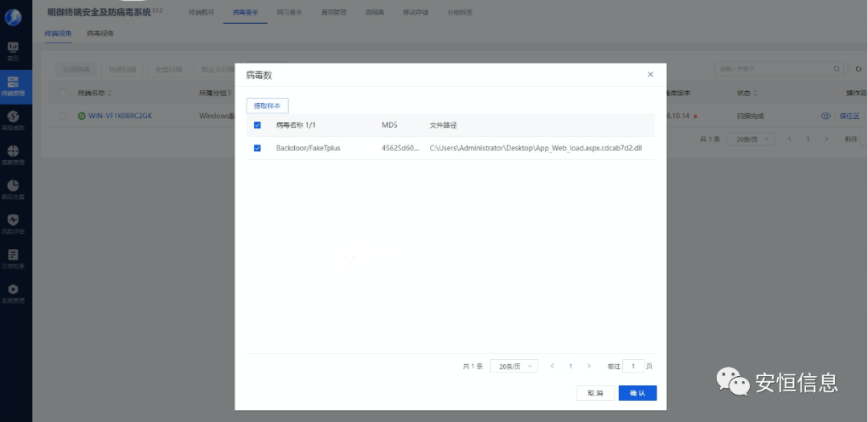Screen dimensions: 868x422
Task: Click the eye icon in the operations column
Action: tap(825, 116)
